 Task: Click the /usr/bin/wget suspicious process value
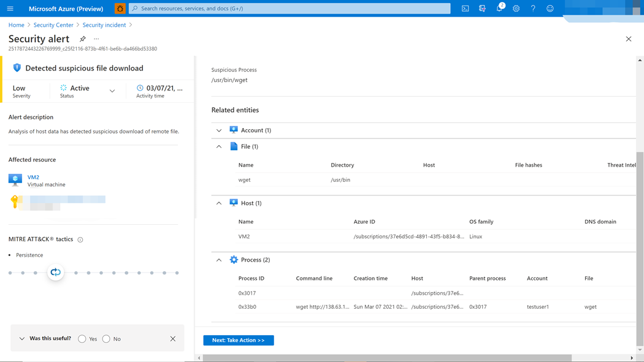(x=229, y=80)
